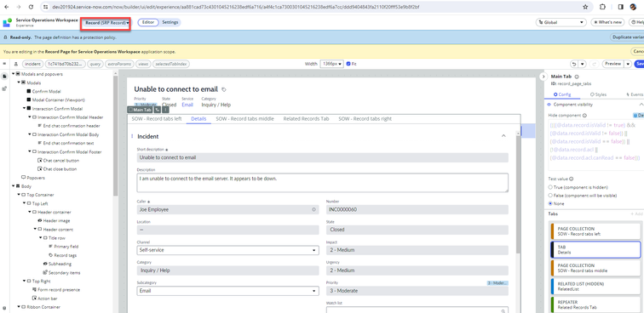The width and height of the screenshot is (644, 313).
Task: Click the lookup icon in Caller field
Action: (x=313, y=209)
